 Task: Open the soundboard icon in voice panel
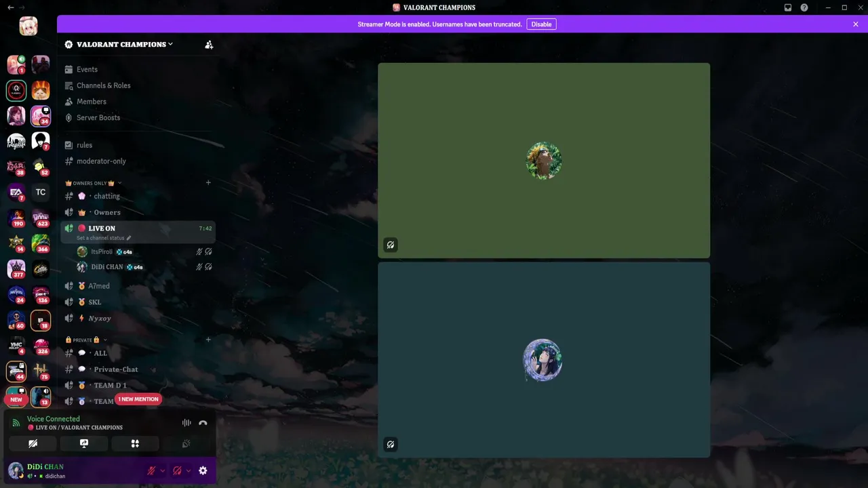pyautogui.click(x=186, y=443)
